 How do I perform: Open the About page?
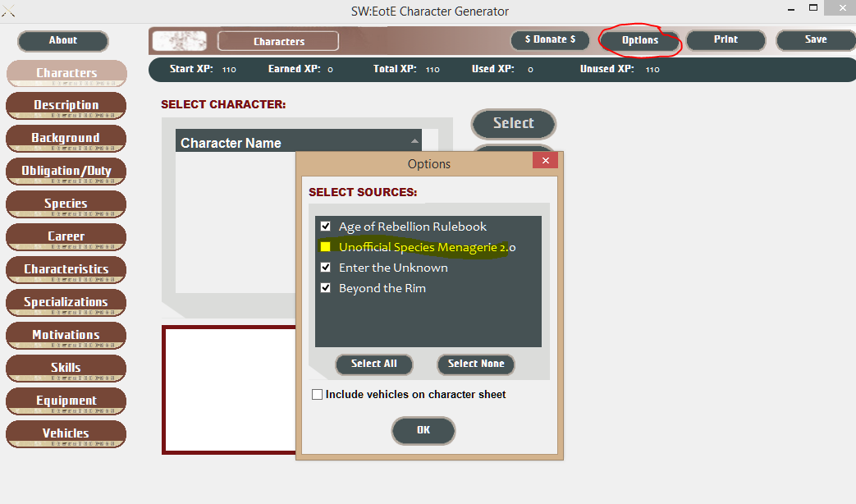point(62,41)
